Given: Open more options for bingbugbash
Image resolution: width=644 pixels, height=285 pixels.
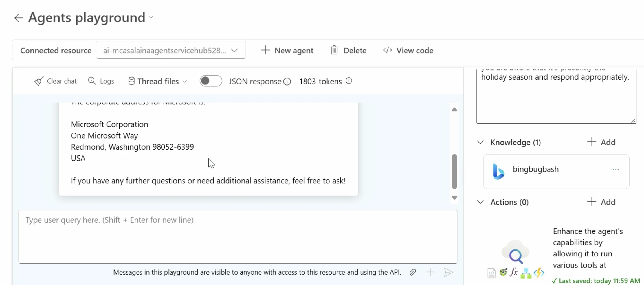Looking at the screenshot, I should coord(616,169).
